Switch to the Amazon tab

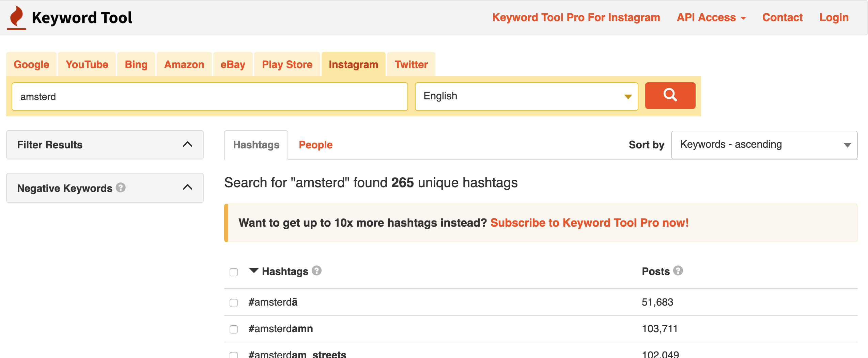[184, 64]
